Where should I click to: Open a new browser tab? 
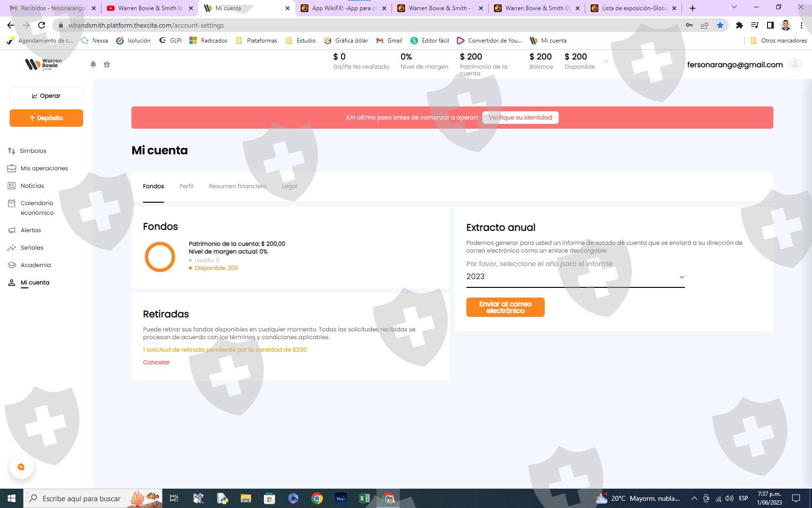(x=693, y=8)
